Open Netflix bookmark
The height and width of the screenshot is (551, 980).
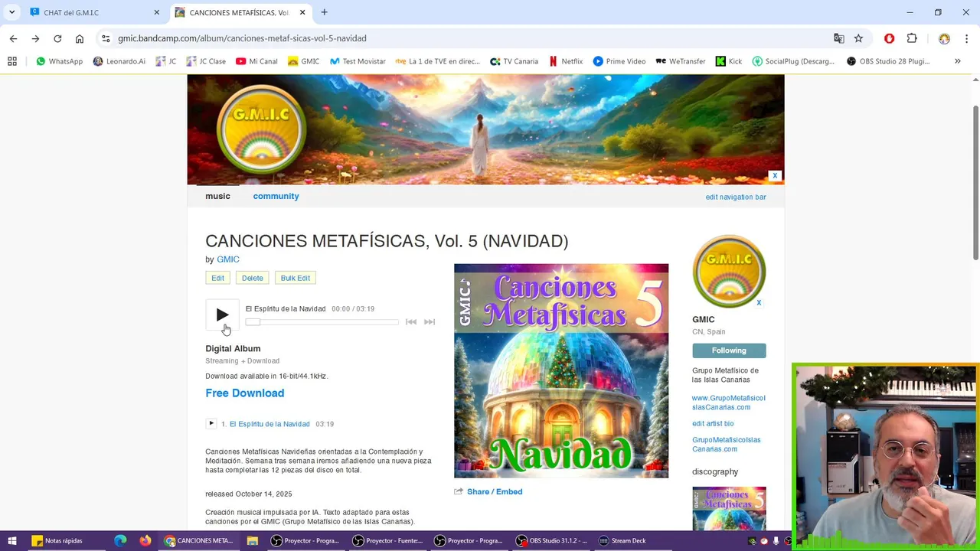pyautogui.click(x=566, y=61)
